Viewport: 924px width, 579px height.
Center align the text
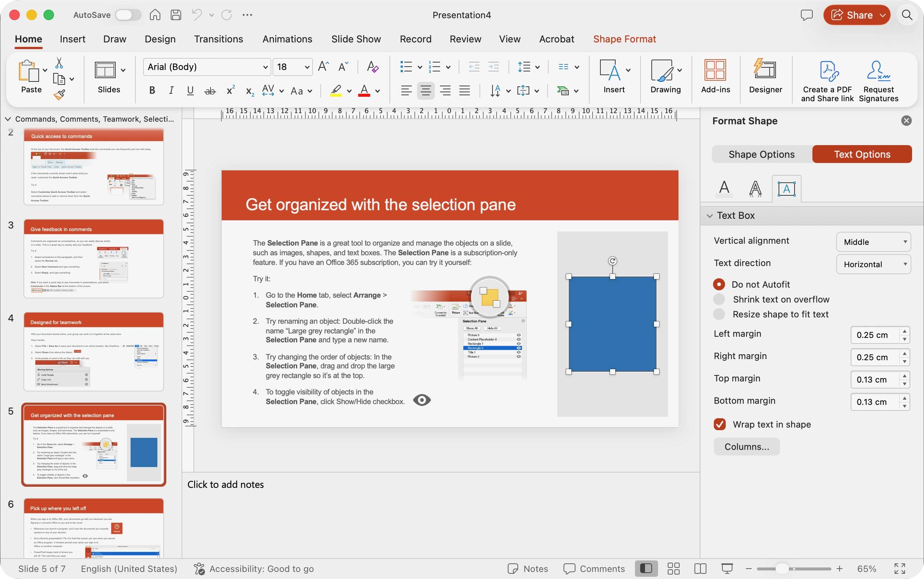coord(426,91)
